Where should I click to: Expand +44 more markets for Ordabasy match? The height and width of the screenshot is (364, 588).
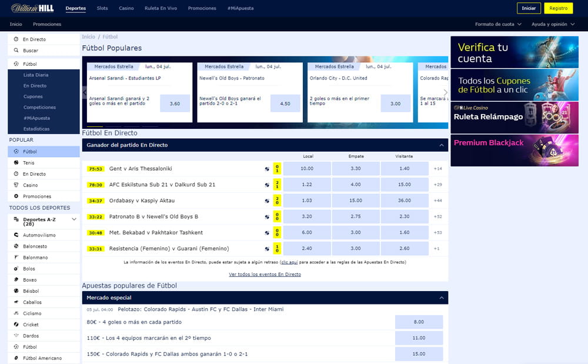click(x=437, y=201)
